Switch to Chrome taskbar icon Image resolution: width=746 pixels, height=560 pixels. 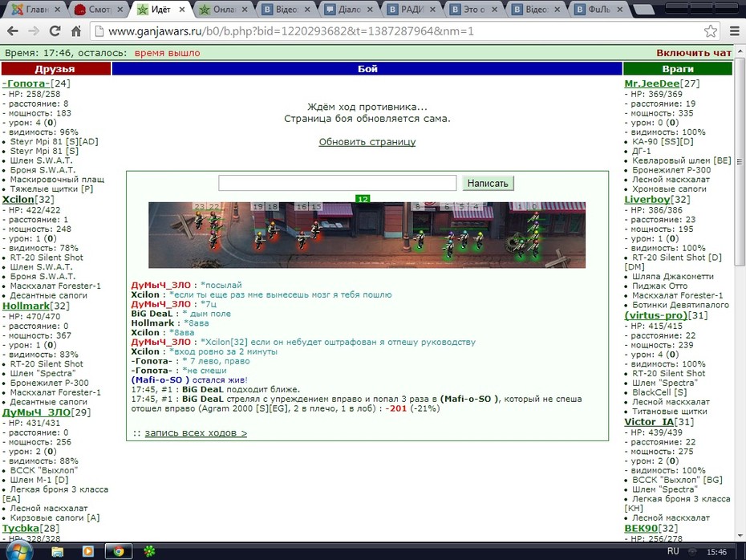[119, 551]
